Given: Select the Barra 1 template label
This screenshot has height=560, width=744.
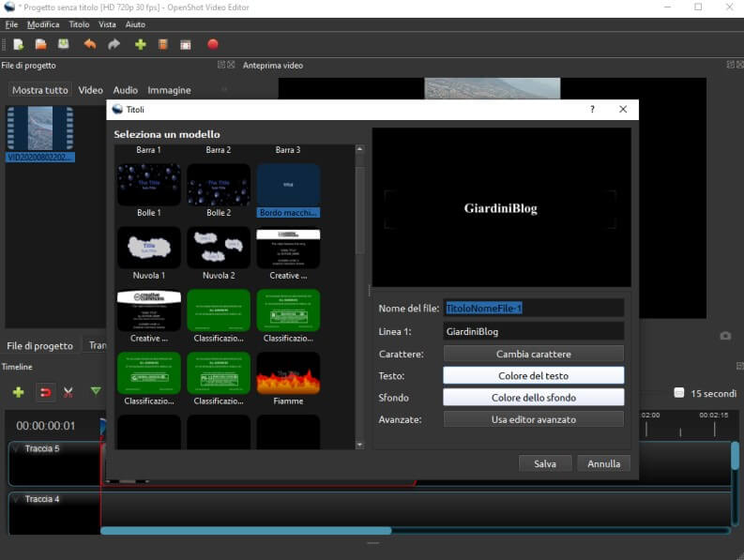Looking at the screenshot, I should coord(148,150).
